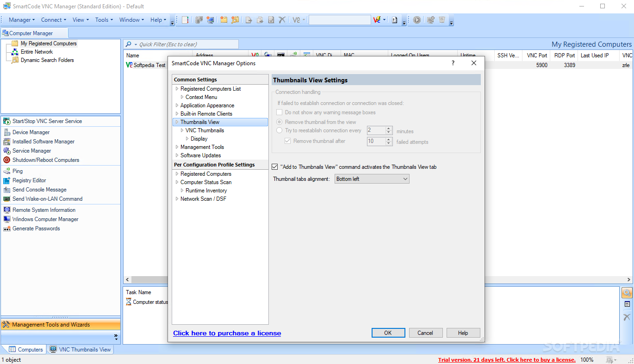Click the new search folder toolbar icon
The height and width of the screenshot is (364, 634).
click(235, 20)
